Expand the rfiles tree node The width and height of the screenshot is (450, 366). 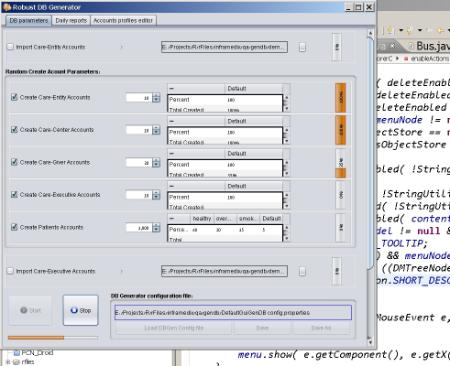pos(8,362)
